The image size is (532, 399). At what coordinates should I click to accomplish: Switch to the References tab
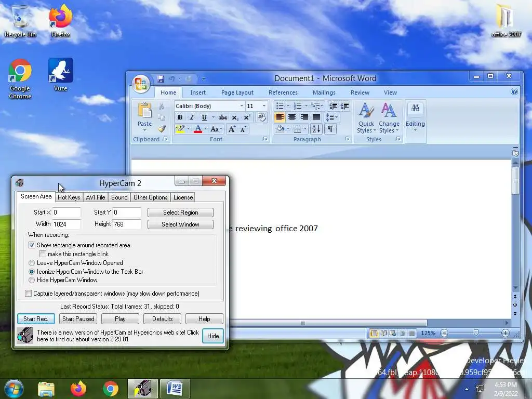pyautogui.click(x=283, y=92)
